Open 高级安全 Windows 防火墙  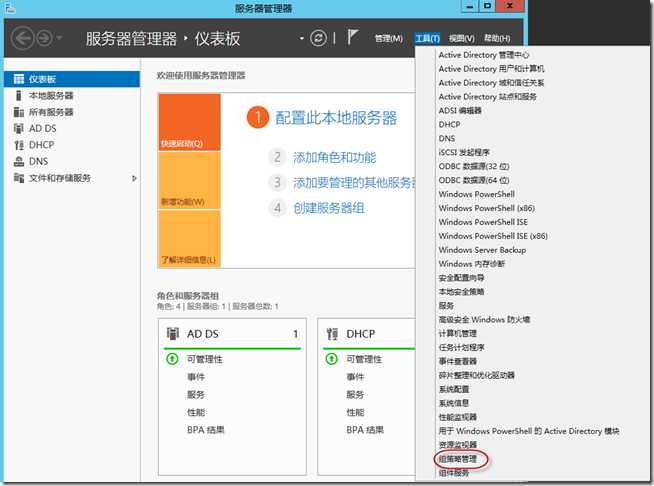tap(484, 319)
